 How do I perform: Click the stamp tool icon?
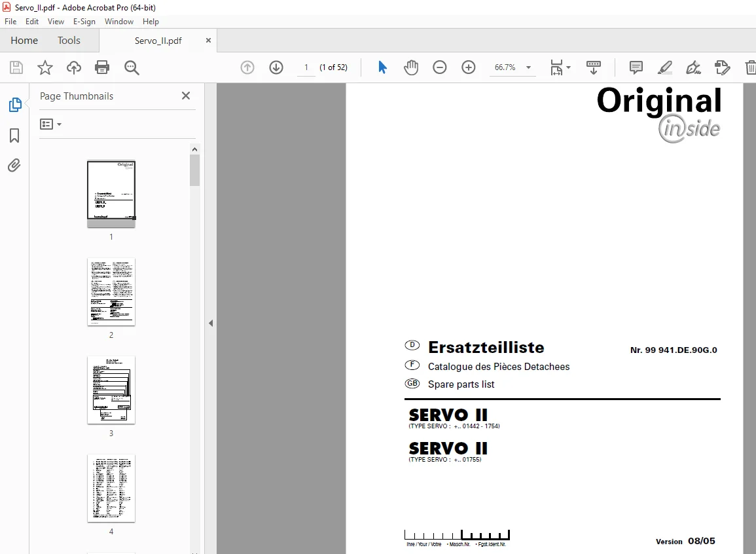pos(722,67)
